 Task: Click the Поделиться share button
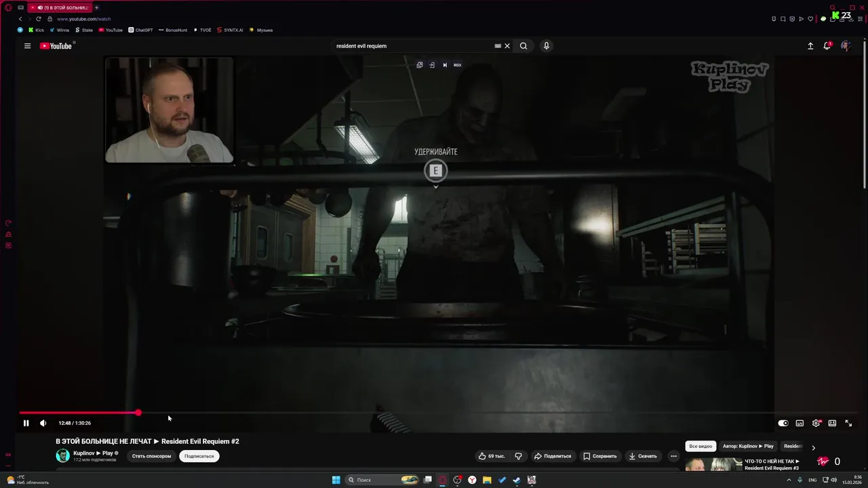553,456
